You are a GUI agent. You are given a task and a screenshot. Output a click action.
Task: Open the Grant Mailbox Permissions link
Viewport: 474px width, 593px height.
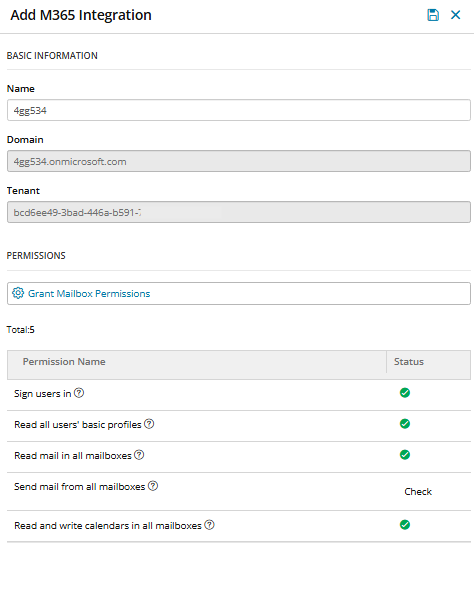point(89,293)
